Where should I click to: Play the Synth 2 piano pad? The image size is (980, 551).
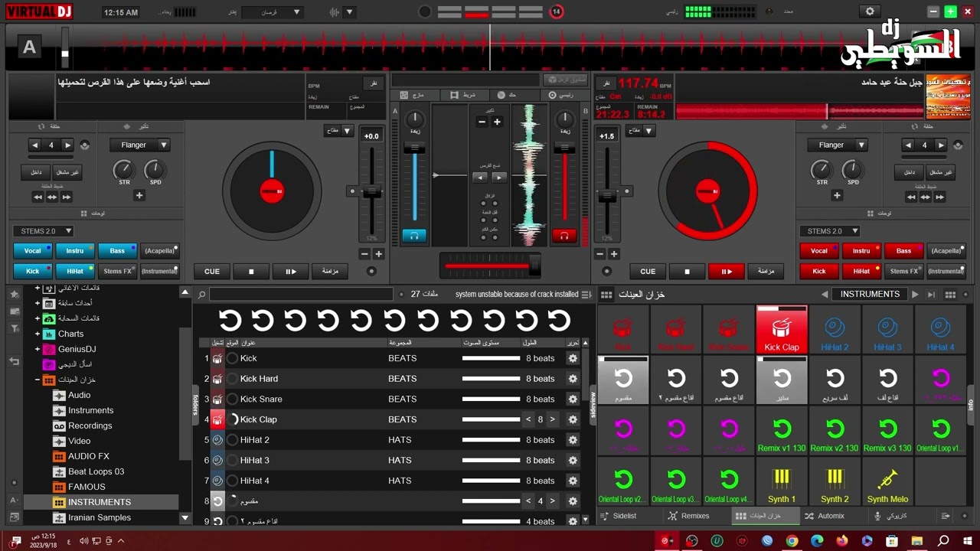coord(835,481)
